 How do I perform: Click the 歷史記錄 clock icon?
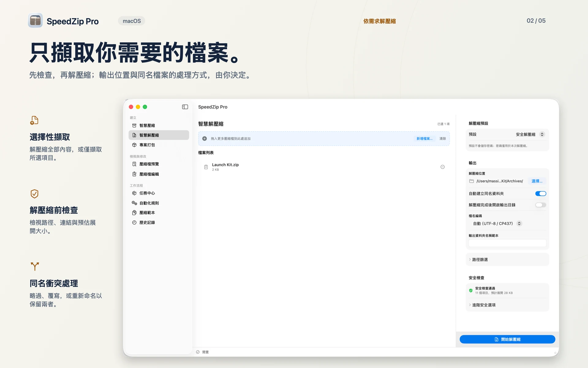[x=134, y=222]
